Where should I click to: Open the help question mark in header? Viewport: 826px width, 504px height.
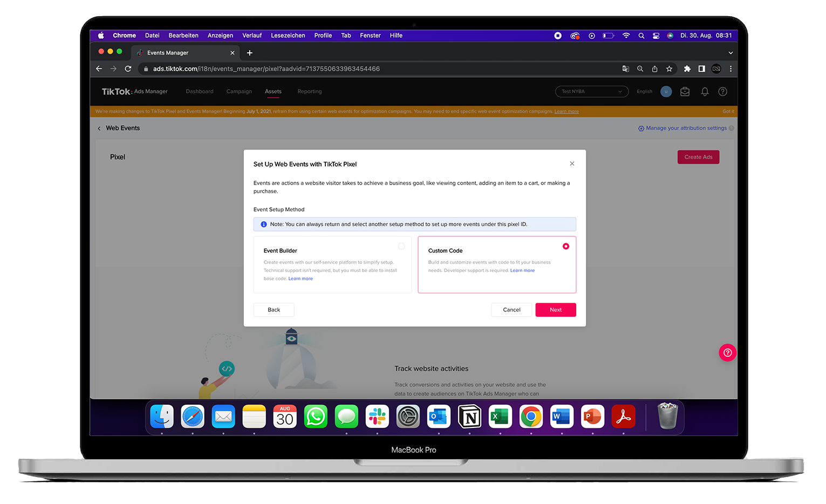(722, 92)
